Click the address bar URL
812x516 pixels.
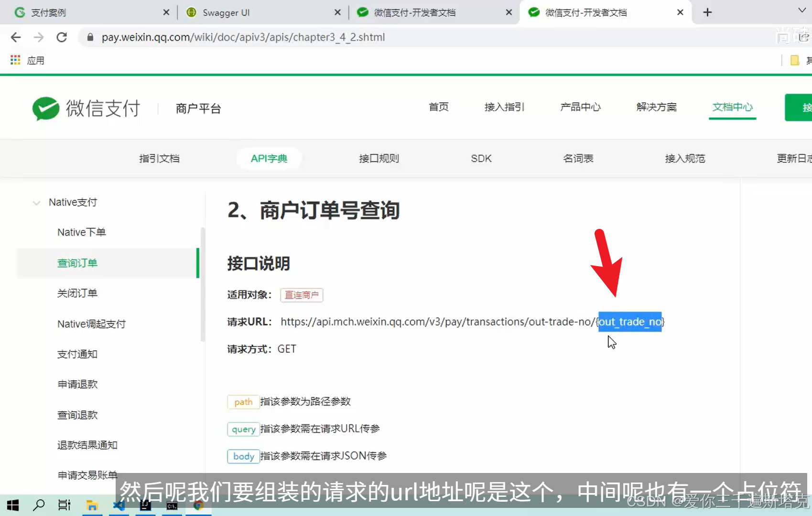point(243,37)
